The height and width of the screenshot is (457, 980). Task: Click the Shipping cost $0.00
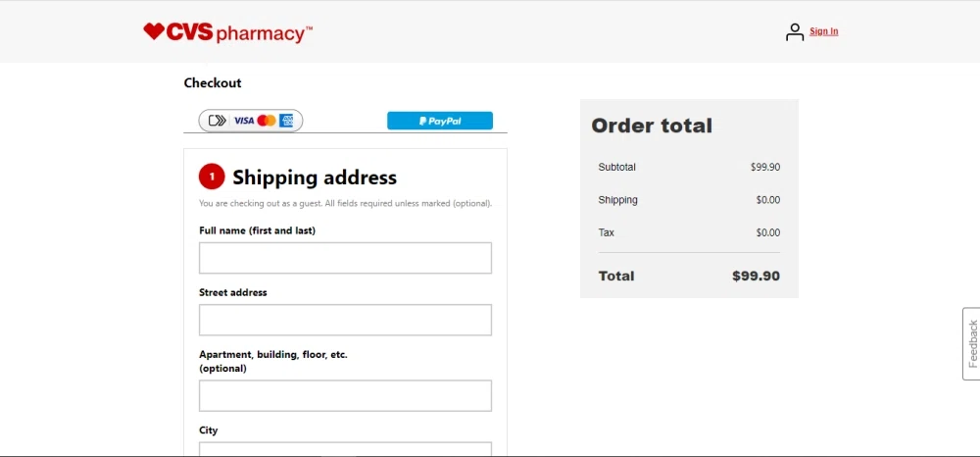(767, 200)
